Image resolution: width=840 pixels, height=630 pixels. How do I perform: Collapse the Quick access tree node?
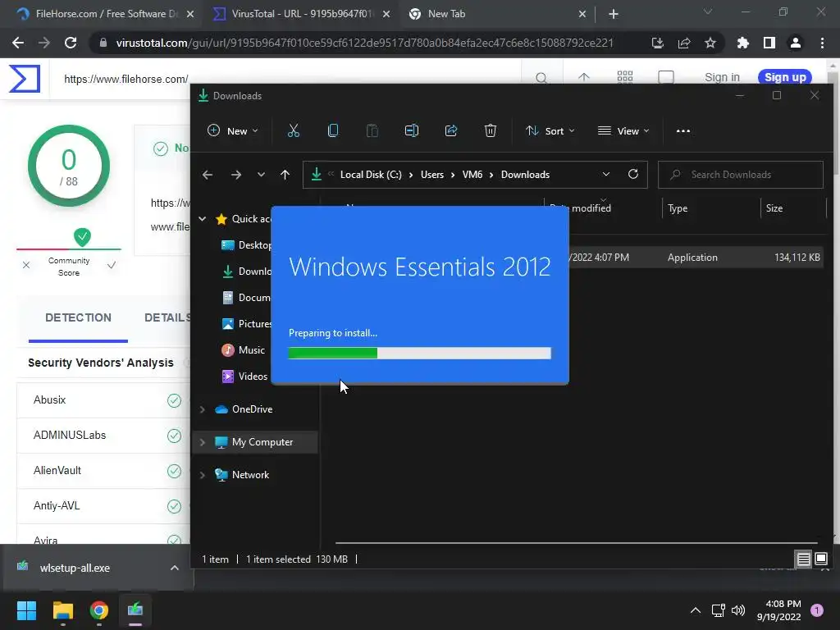click(x=203, y=218)
